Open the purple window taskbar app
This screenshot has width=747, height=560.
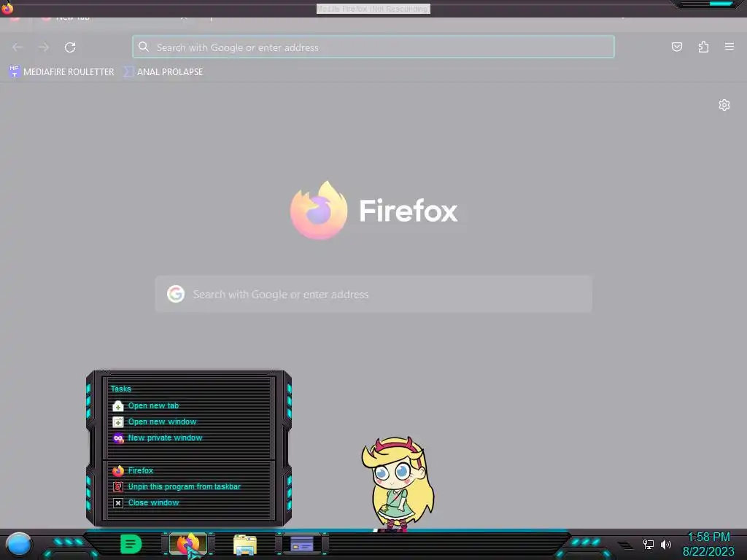click(x=302, y=544)
